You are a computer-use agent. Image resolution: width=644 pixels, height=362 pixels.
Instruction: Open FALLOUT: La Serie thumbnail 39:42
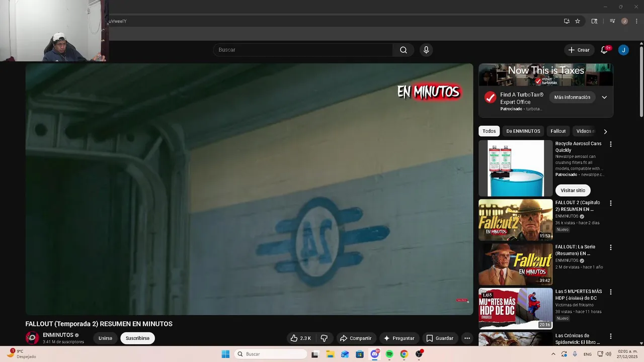[x=516, y=264]
